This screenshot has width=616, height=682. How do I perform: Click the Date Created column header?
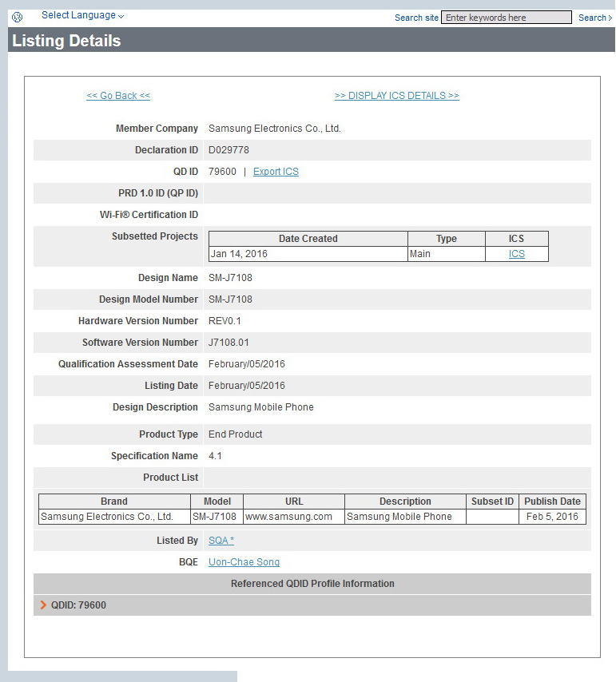click(308, 239)
